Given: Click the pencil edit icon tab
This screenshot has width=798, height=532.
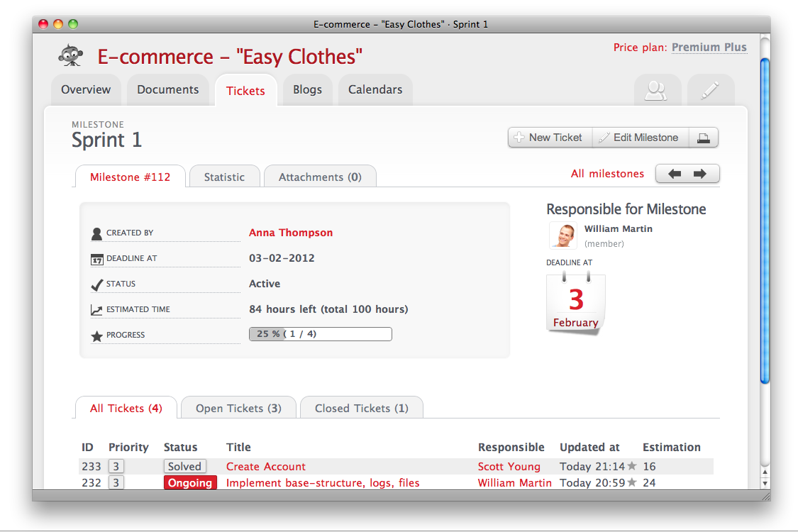Looking at the screenshot, I should click(x=710, y=91).
